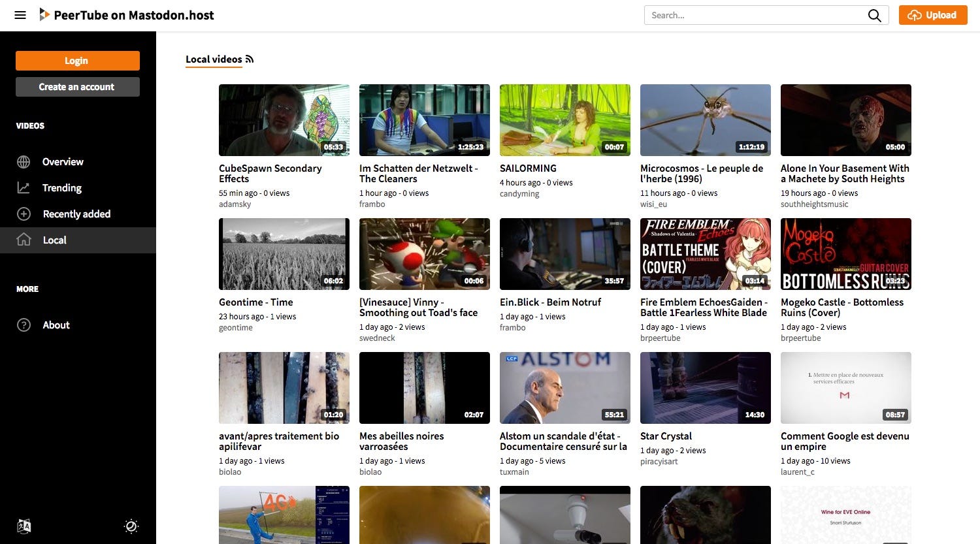Click the Trending chart icon
Screen dimensions: 980x544
24,187
